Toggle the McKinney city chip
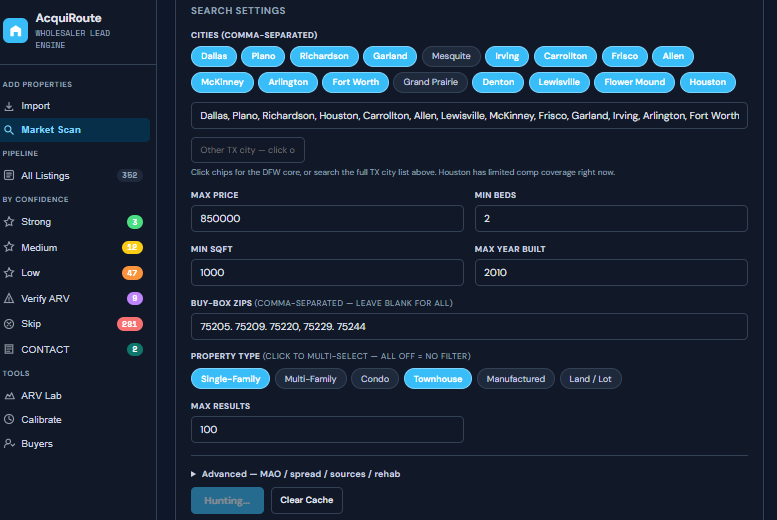Image resolution: width=777 pixels, height=520 pixels. 222,82
